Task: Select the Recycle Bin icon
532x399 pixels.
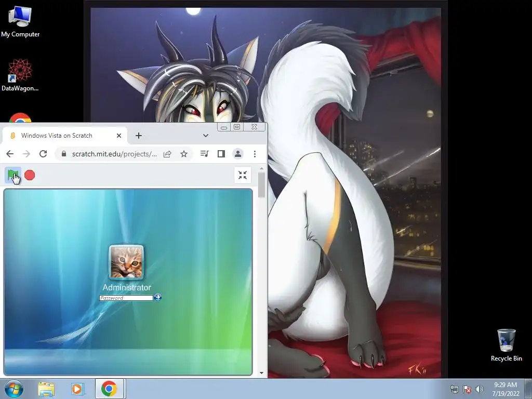Action: [506, 345]
